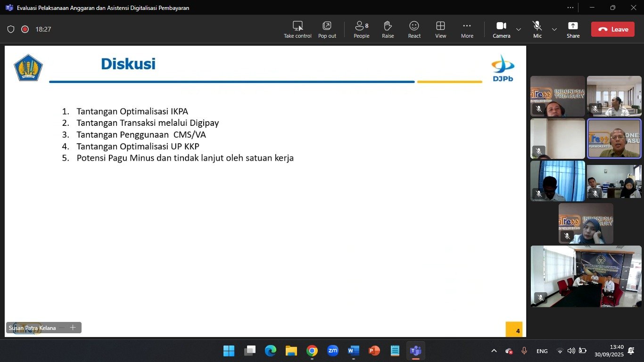Toggle the Camera on or off

pos(501,26)
